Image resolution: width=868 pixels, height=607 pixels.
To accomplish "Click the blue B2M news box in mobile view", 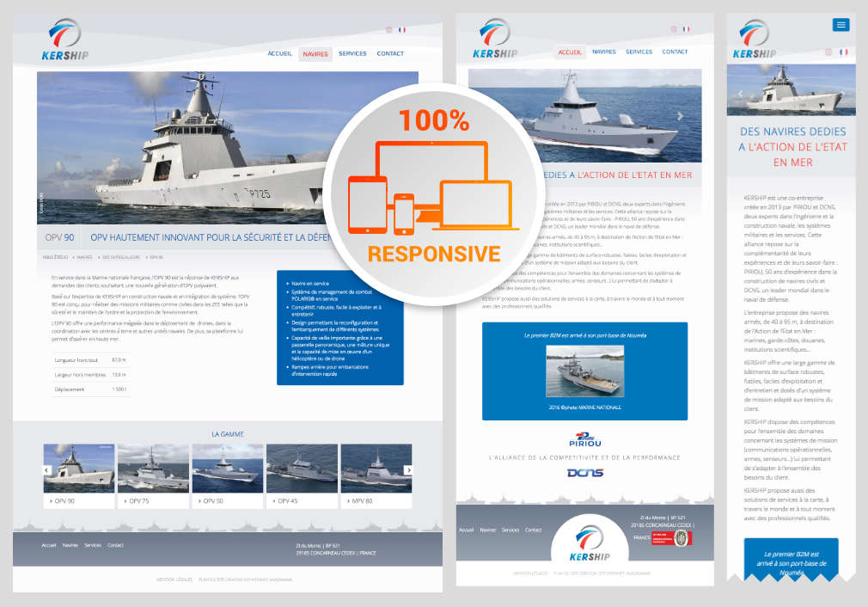I will click(791, 560).
